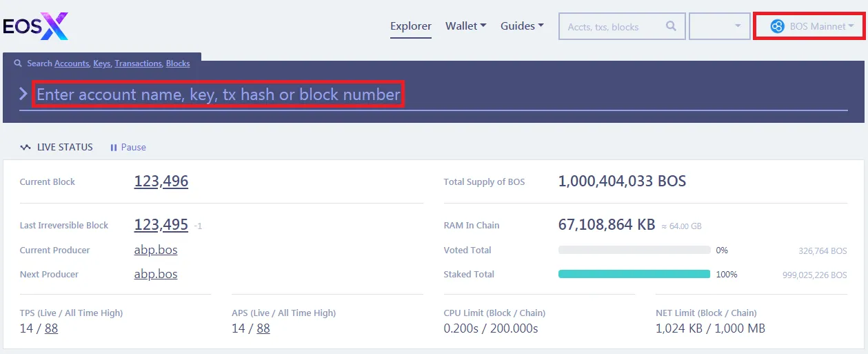
Task: Open the Accounts search link
Action: pyautogui.click(x=72, y=63)
